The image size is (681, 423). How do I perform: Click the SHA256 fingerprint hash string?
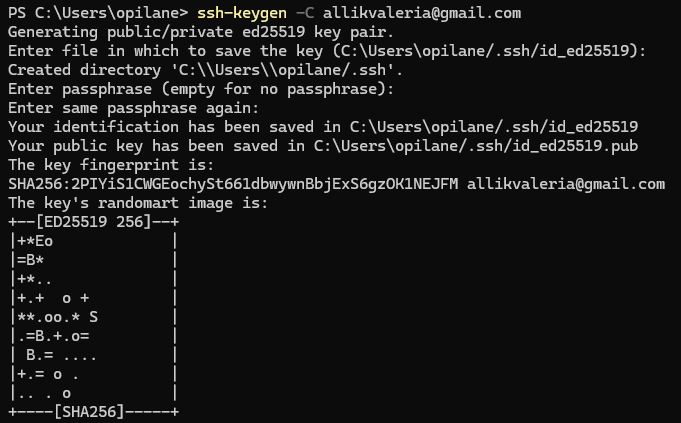tap(232, 184)
